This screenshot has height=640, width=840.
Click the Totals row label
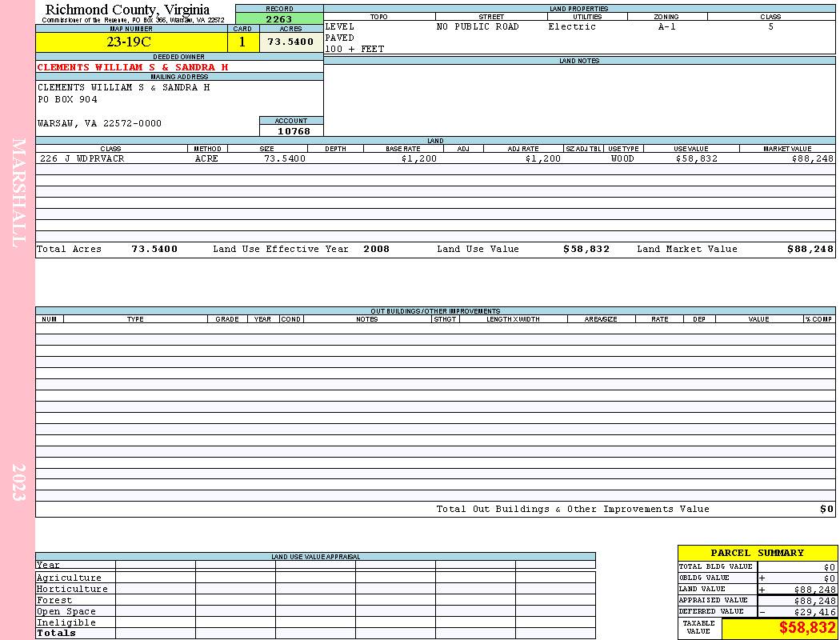[x=56, y=633]
